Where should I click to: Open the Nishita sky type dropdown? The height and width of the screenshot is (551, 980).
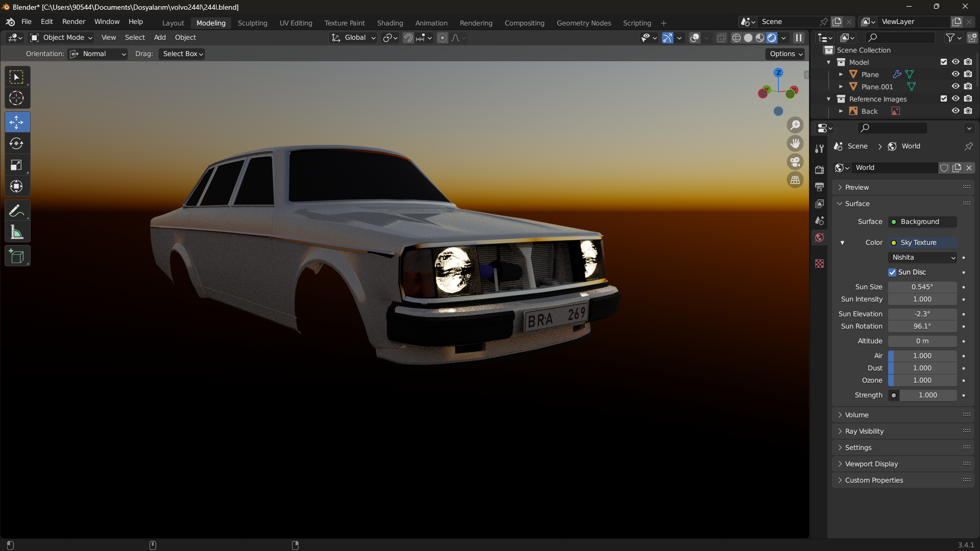[923, 258]
